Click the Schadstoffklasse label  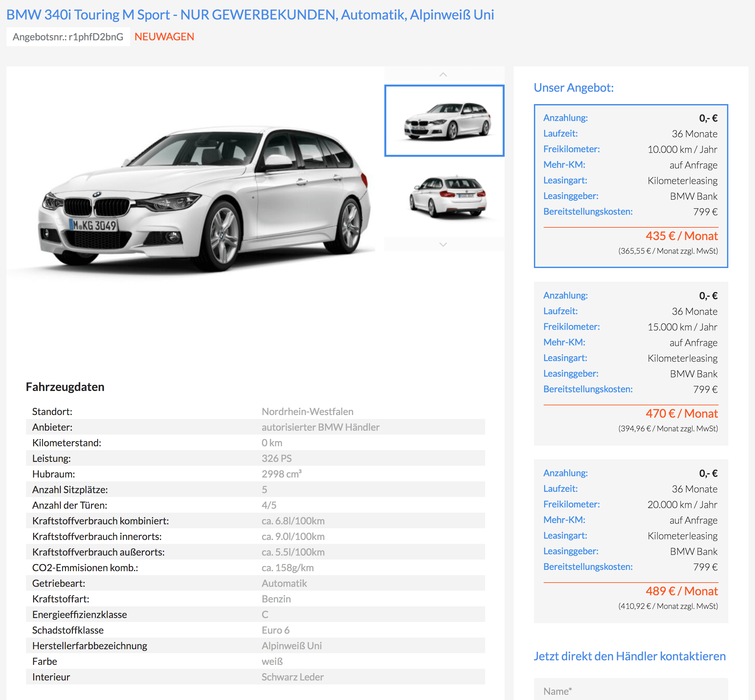click(68, 630)
